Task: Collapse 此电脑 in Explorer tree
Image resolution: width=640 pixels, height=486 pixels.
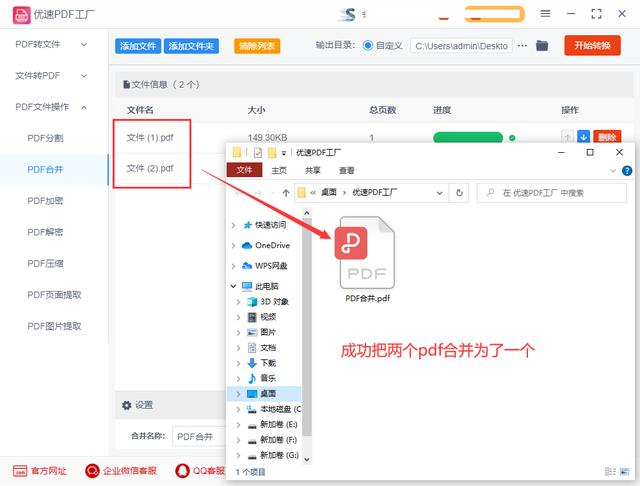Action: [x=233, y=286]
